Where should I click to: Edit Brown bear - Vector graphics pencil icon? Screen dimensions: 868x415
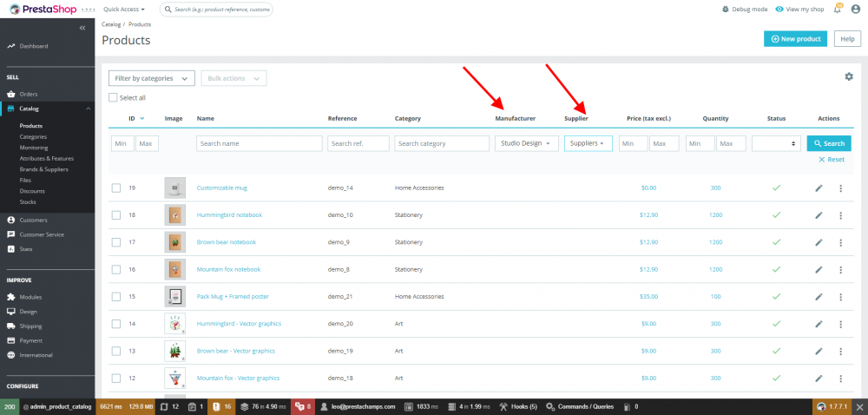click(x=819, y=351)
